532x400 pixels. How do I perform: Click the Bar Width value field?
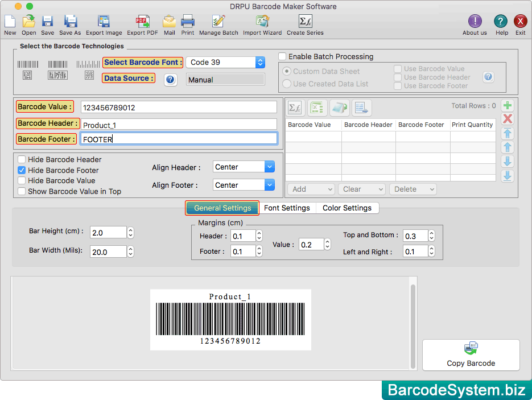[108, 251]
